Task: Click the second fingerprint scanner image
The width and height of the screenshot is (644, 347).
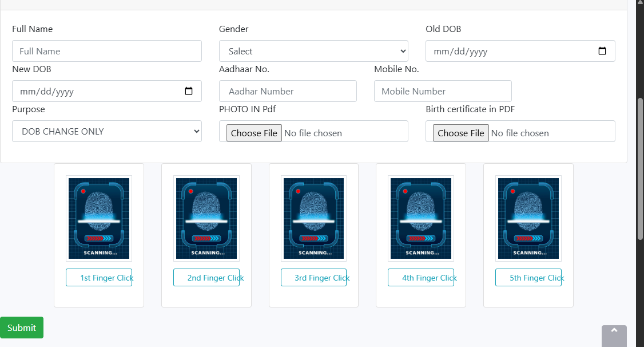Action: [x=206, y=218]
